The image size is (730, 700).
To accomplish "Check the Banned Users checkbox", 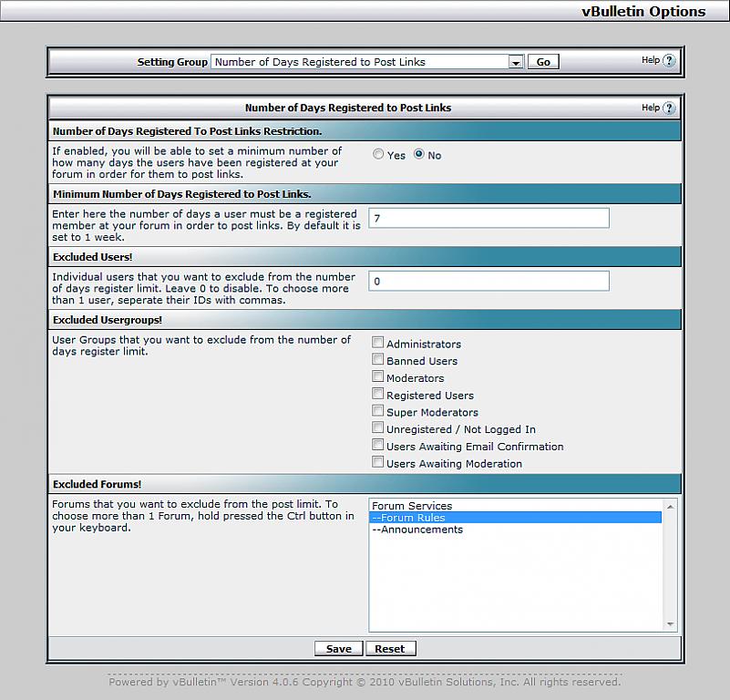I will point(377,360).
